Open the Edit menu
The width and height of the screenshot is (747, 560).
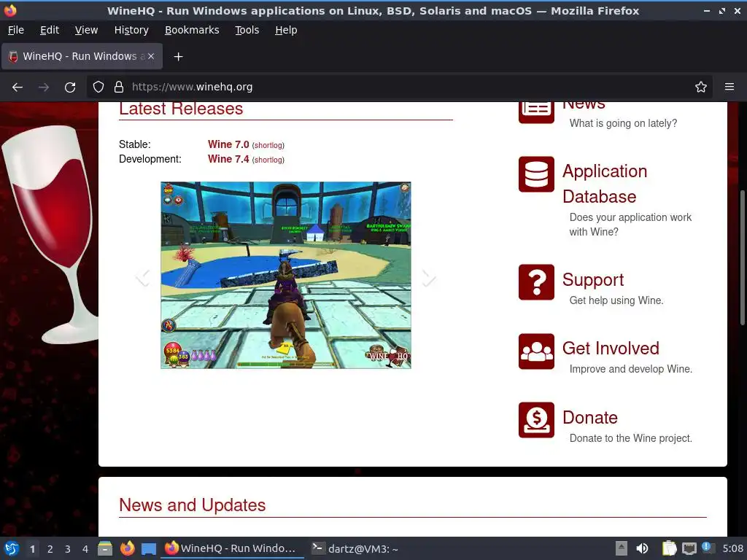point(50,30)
